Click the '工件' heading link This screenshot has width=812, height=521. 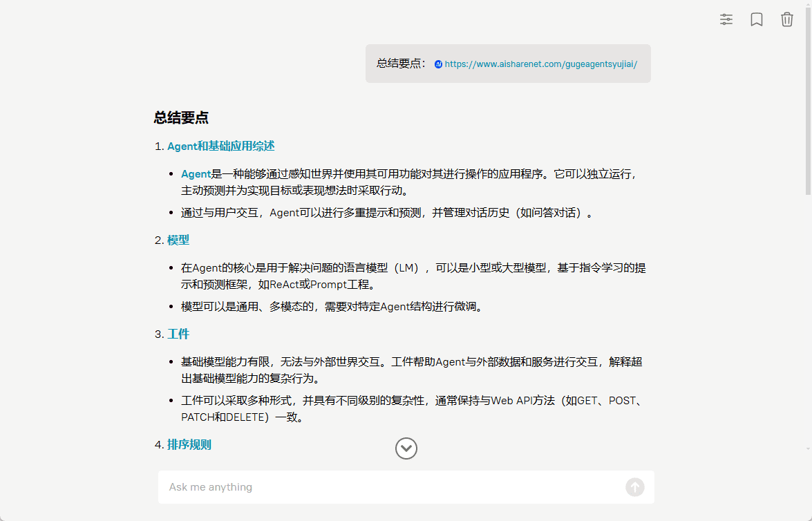pos(178,334)
